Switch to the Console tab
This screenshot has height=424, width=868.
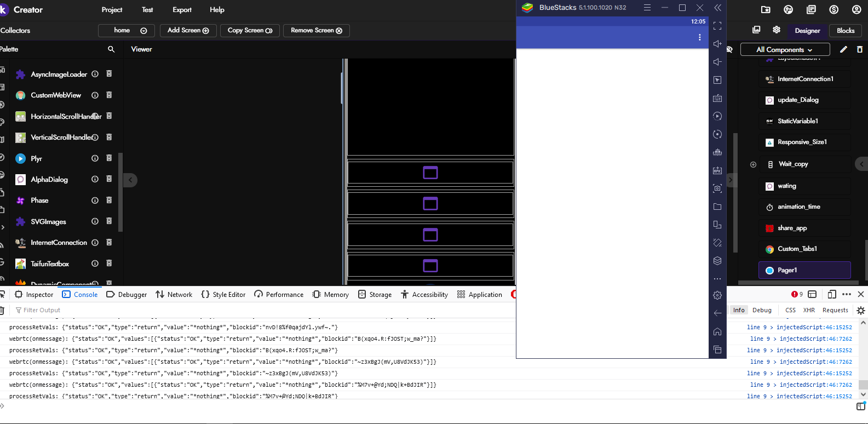tap(80, 294)
